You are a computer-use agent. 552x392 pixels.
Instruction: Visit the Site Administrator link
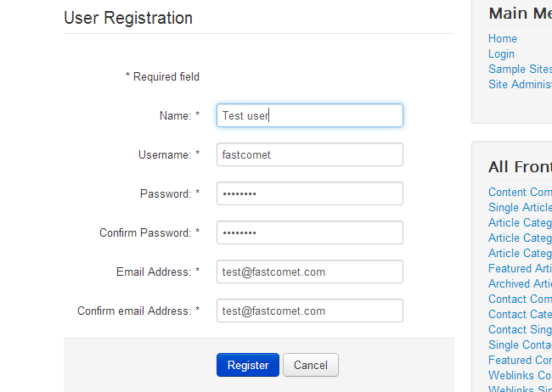[520, 84]
